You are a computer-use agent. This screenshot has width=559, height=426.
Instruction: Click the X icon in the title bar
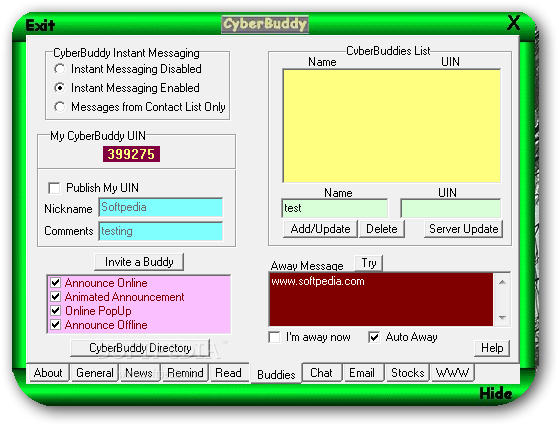(513, 23)
